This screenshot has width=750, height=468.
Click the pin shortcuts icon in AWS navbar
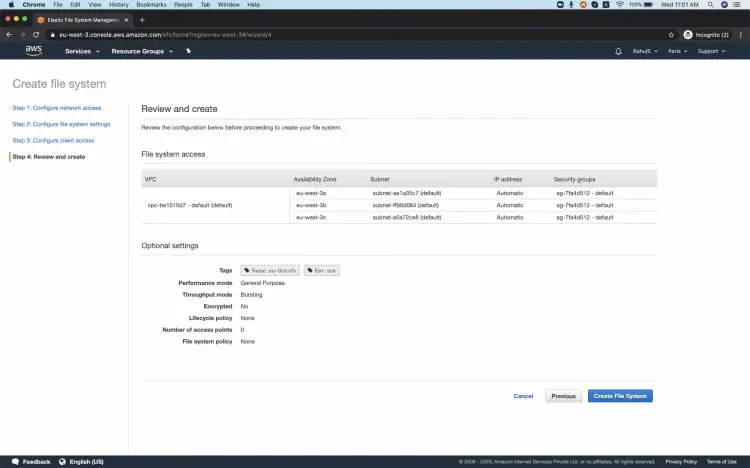(x=188, y=51)
